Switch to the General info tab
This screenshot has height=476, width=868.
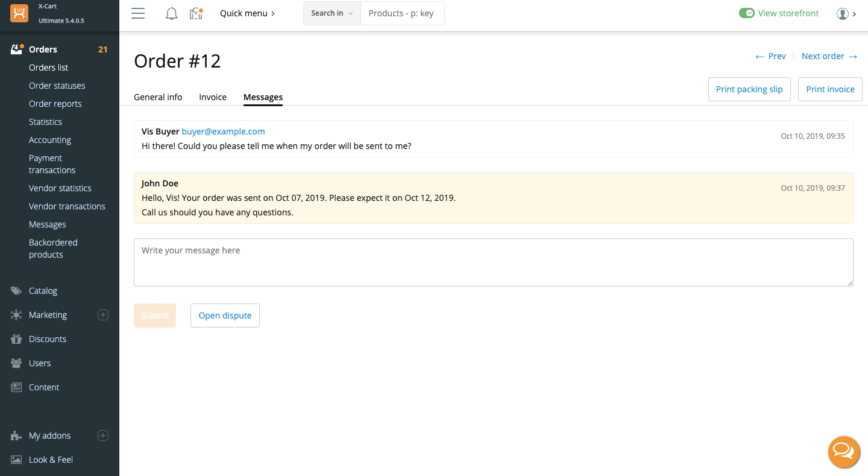[158, 97]
